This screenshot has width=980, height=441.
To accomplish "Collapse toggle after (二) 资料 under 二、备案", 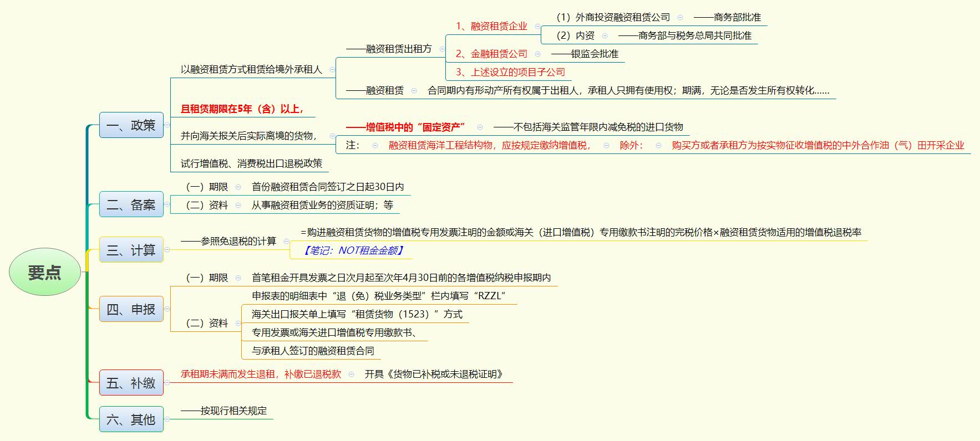I will (238, 205).
